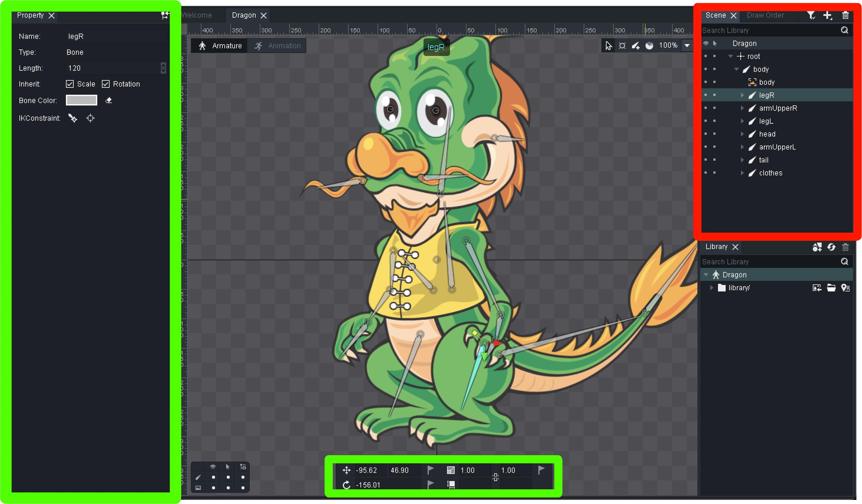862x504 pixels.
Task: Click the Scene panel add plus icon
Action: pyautogui.click(x=828, y=15)
